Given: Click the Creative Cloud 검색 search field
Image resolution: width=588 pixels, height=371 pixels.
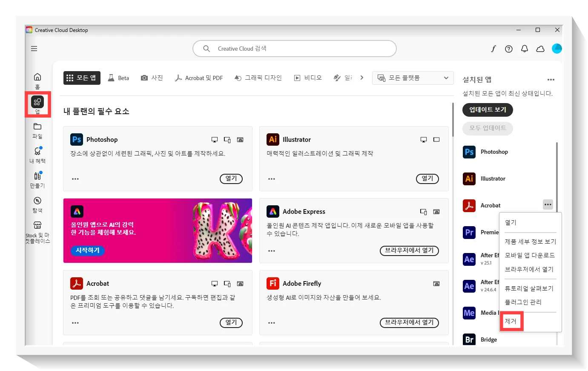Looking at the screenshot, I should [x=294, y=49].
